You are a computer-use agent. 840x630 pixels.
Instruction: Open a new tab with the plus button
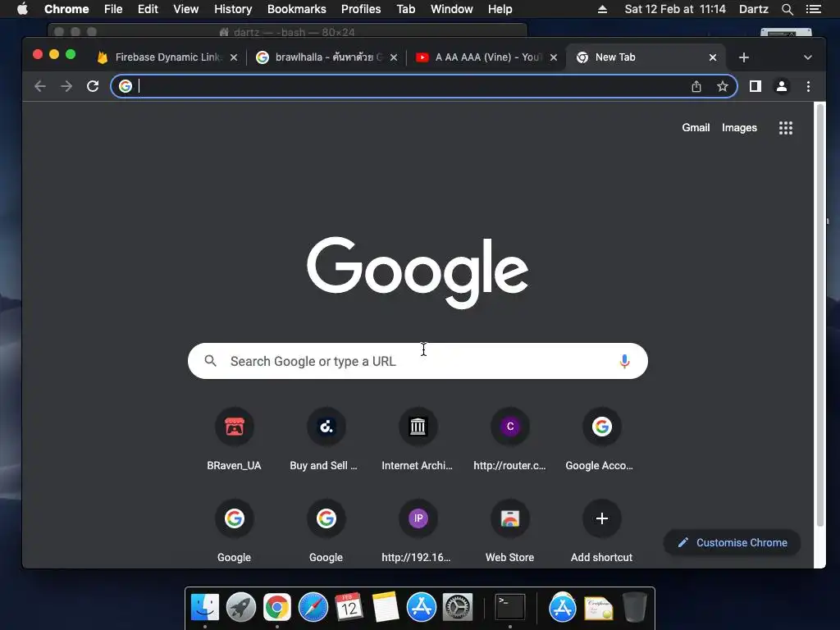(743, 57)
